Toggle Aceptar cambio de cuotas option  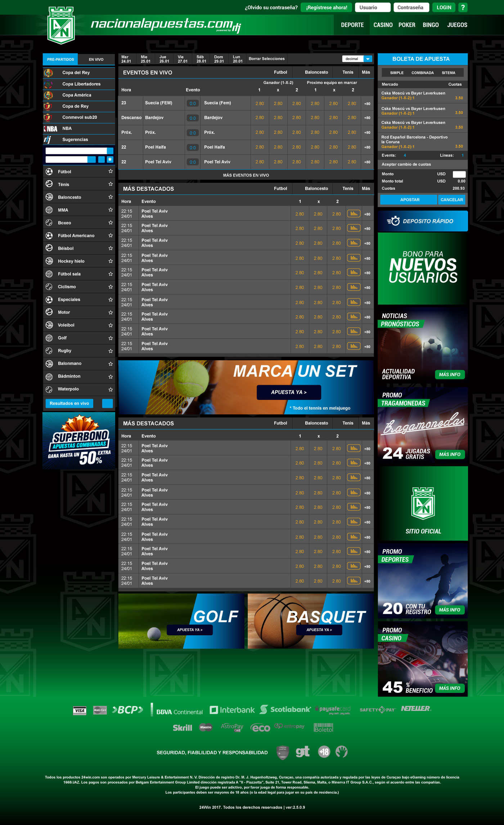[x=406, y=164]
